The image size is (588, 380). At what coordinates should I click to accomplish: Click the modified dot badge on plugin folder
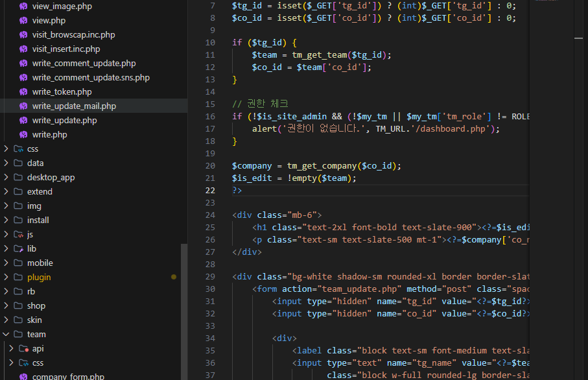[174, 278]
